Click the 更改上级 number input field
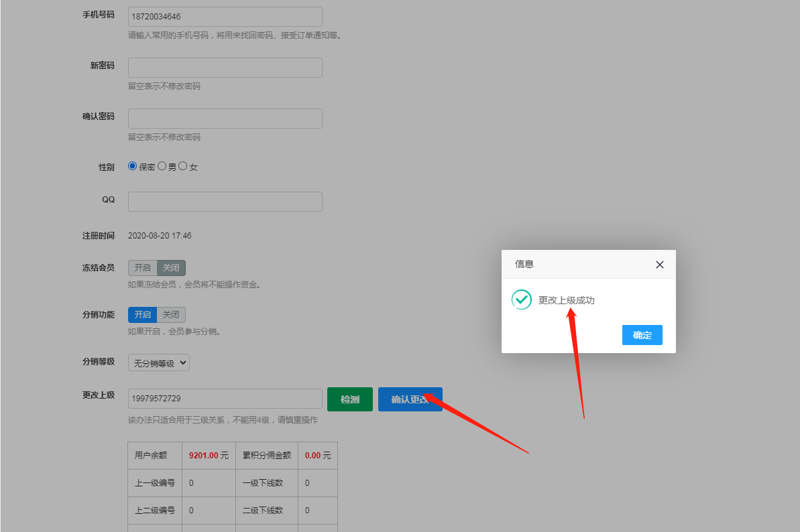800x532 pixels. click(225, 399)
